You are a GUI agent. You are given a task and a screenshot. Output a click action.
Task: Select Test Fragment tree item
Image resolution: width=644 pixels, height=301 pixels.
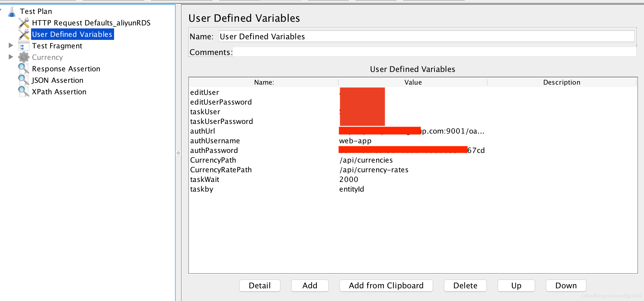click(x=57, y=46)
